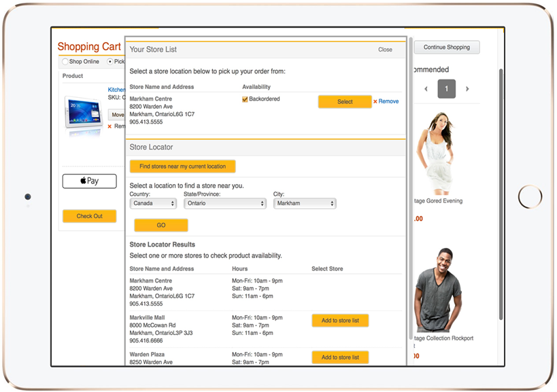Add Warden Plaza to store list

[339, 357]
